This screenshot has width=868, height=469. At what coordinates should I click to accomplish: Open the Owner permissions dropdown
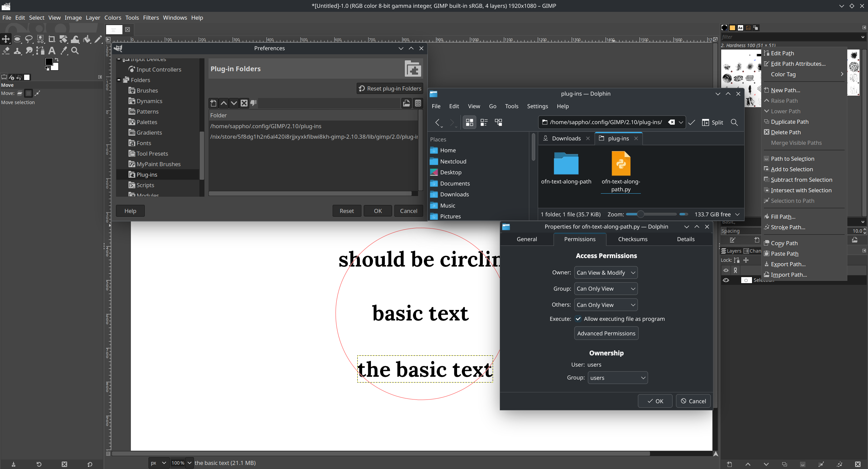pos(606,273)
